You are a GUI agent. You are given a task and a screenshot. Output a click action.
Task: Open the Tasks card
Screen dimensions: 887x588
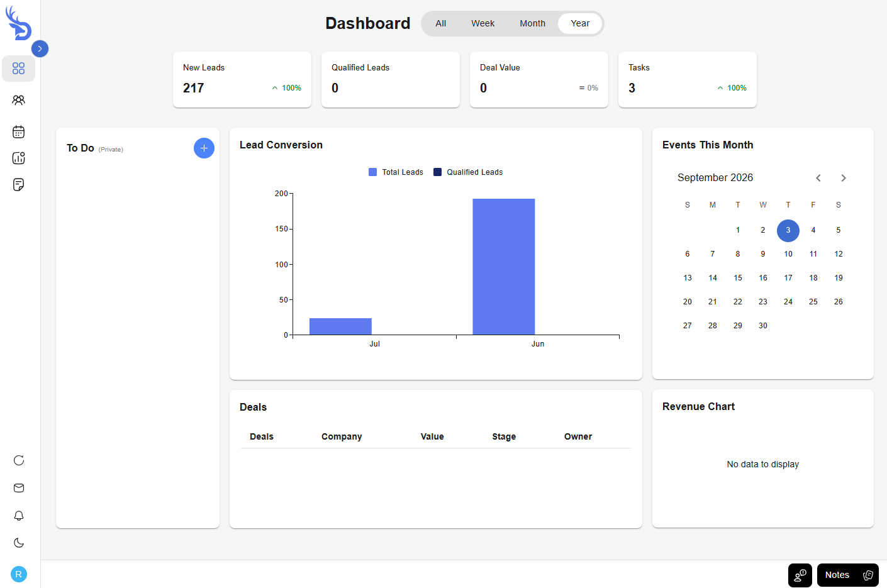(x=688, y=79)
